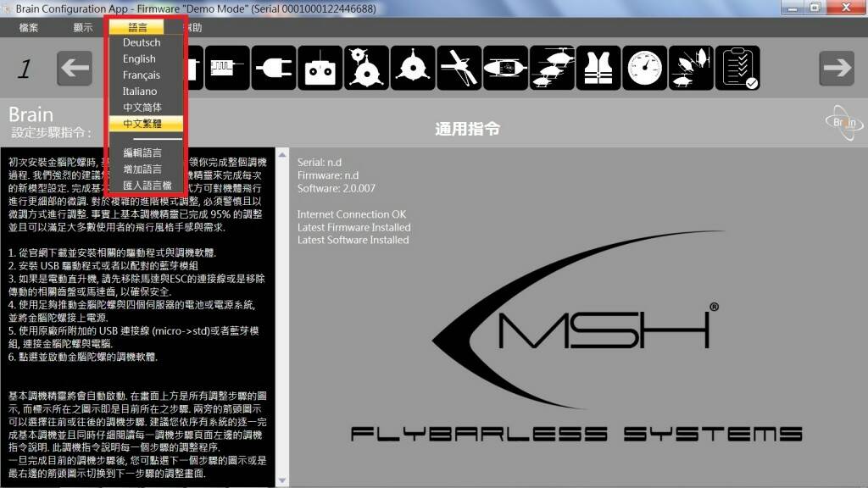Click the "Software: 2.0.007" version text
The image size is (868, 488).
coord(336,189)
